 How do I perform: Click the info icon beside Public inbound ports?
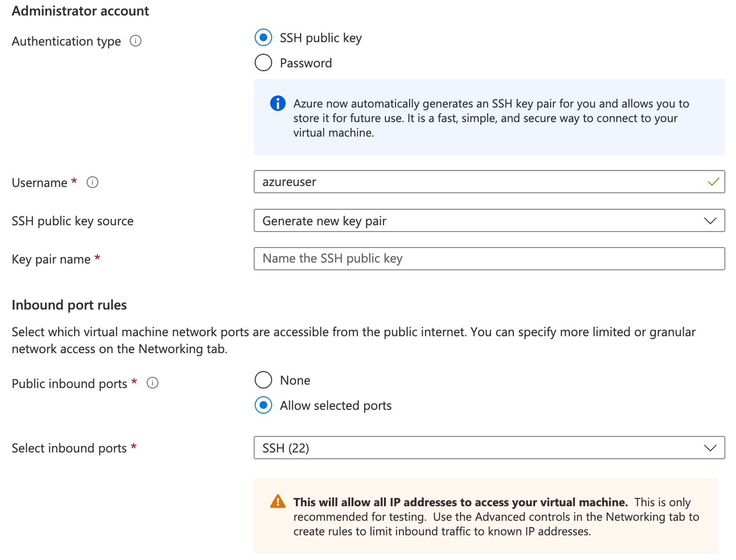tap(152, 383)
